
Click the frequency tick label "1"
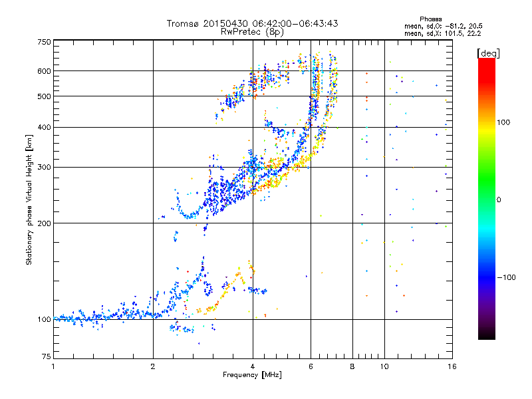[53, 367]
